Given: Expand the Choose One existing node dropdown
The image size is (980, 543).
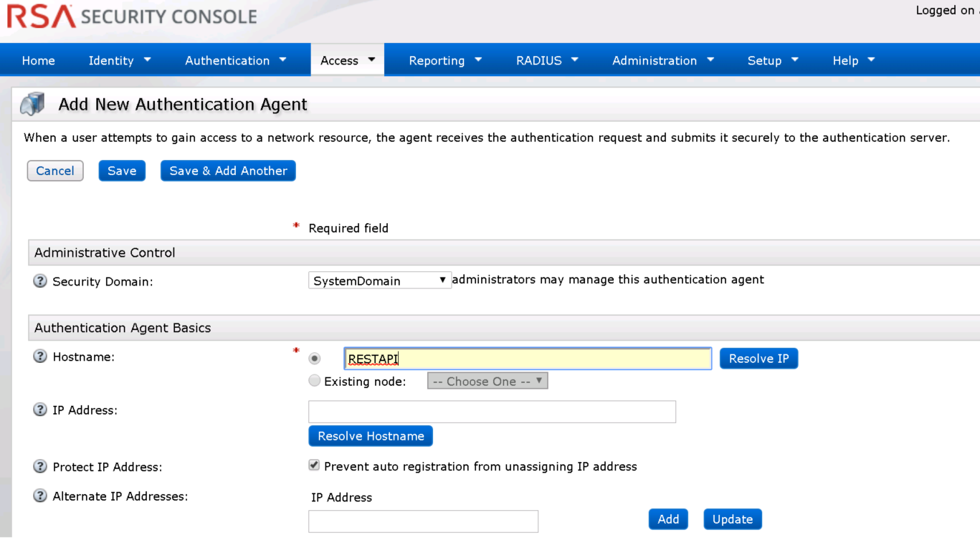Looking at the screenshot, I should tap(487, 381).
